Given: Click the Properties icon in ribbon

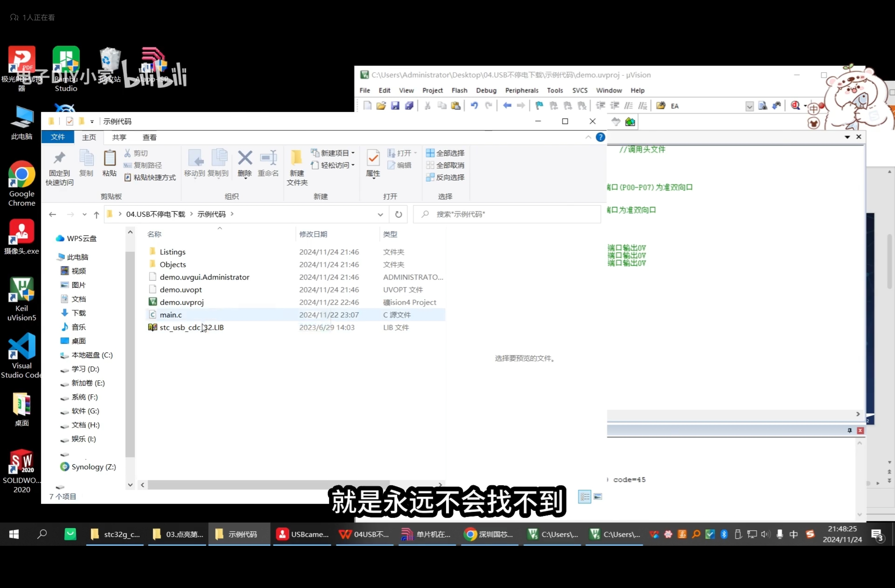Looking at the screenshot, I should click(x=373, y=158).
